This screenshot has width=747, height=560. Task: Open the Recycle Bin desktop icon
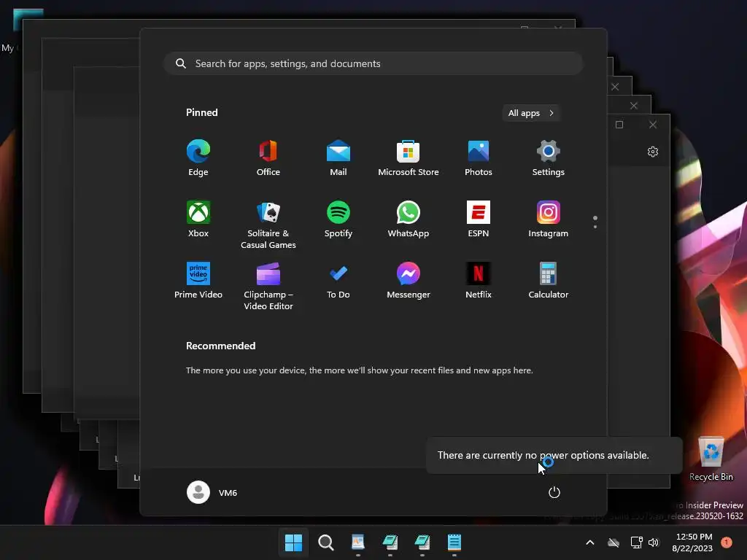click(711, 459)
